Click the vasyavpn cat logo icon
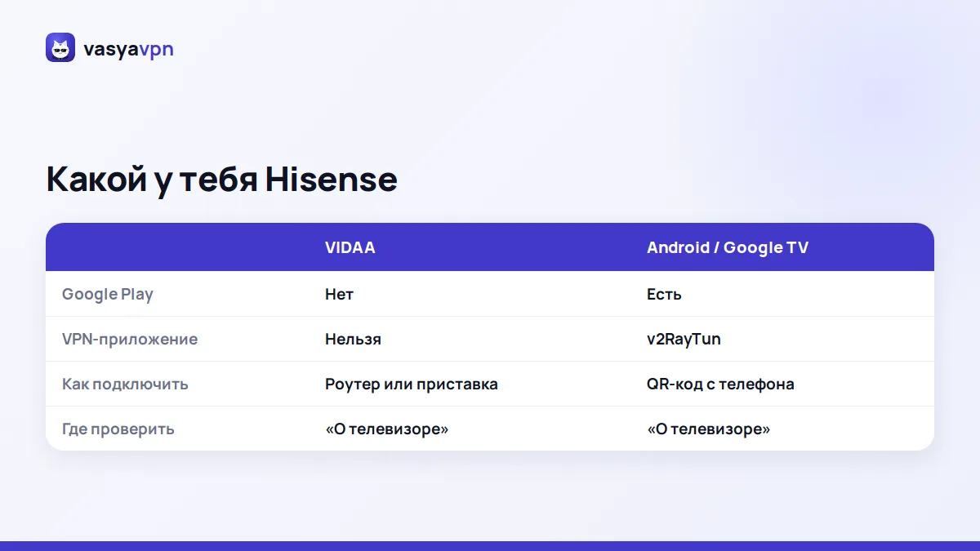The height and width of the screenshot is (551, 980). point(60,48)
